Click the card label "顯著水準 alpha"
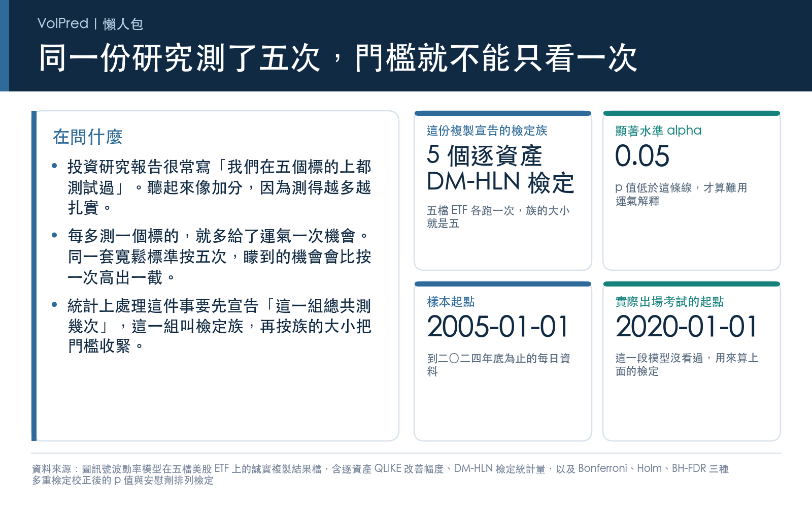 coord(658,131)
